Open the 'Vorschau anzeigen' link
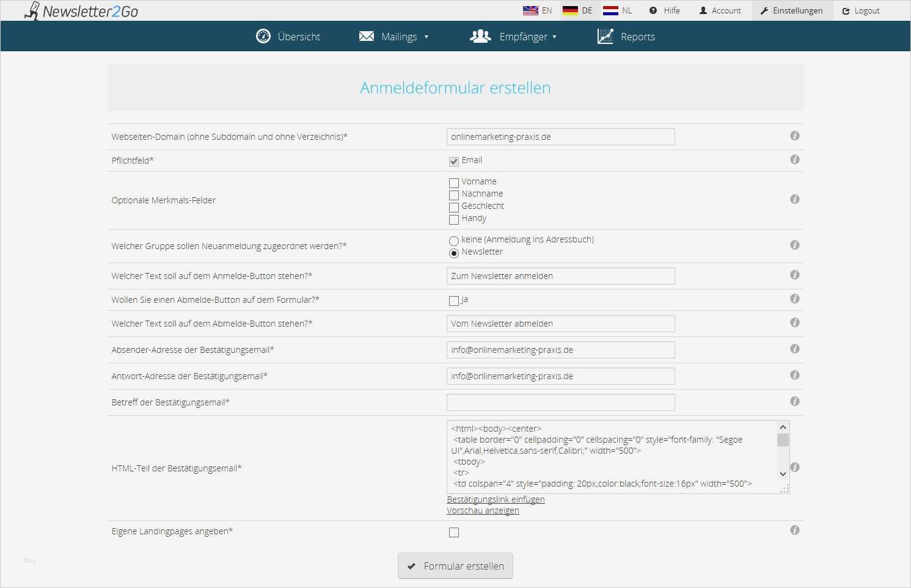Viewport: 911px width, 588px height. point(483,510)
